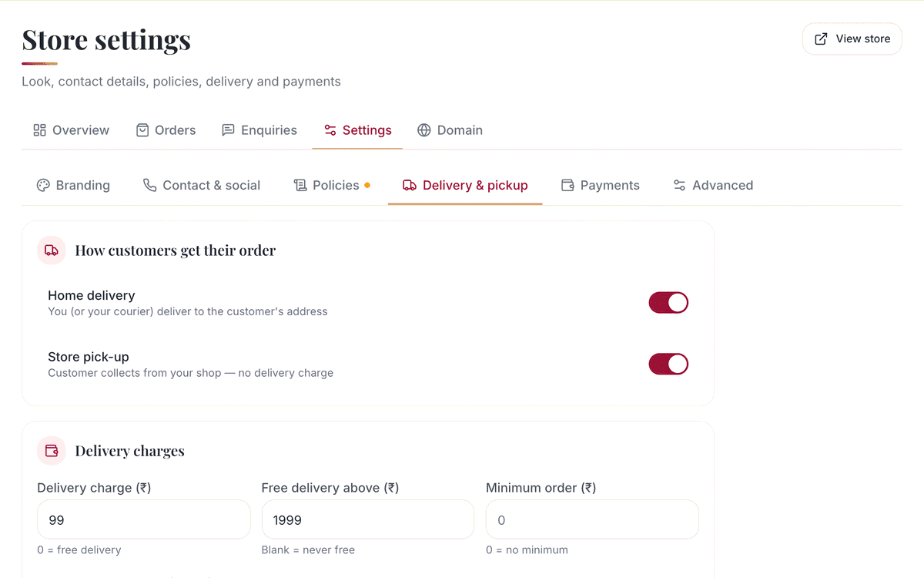Image resolution: width=924 pixels, height=578 pixels.
Task: Click the 'Home delivery' label text
Action: tap(92, 295)
